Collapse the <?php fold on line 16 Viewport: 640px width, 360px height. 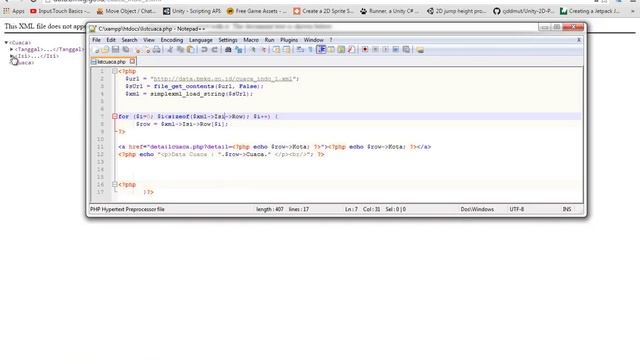tap(115, 184)
